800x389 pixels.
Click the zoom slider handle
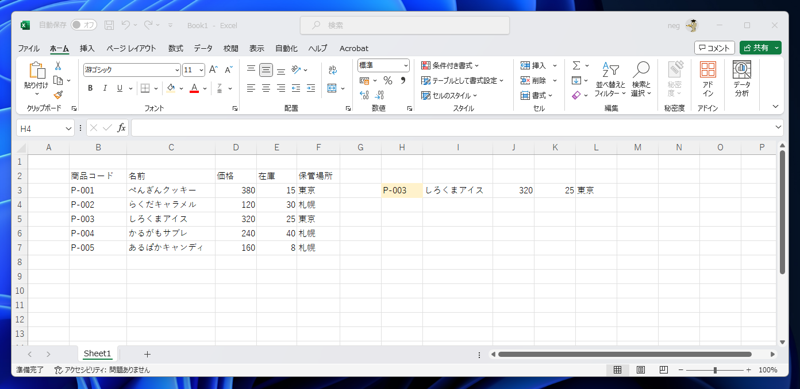[715, 370]
